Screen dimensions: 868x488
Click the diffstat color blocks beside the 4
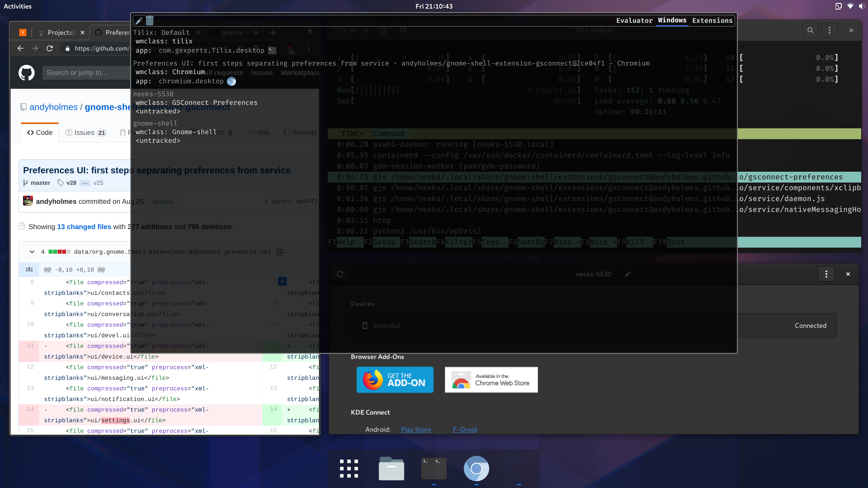[59, 252]
